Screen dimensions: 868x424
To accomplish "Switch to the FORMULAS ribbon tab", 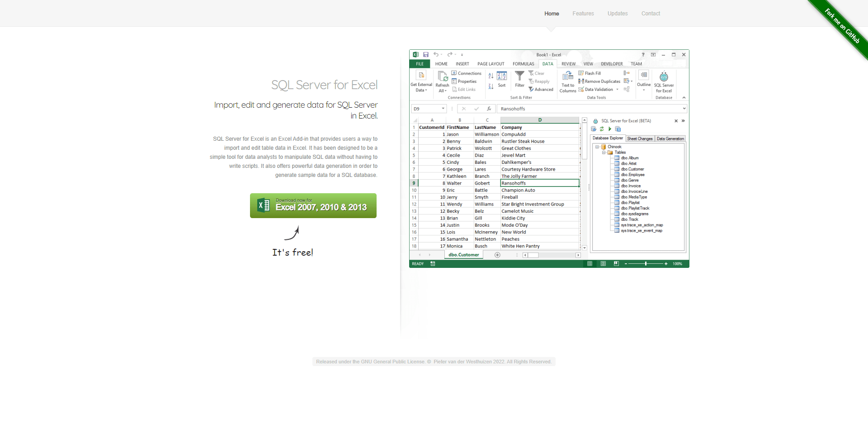I will (523, 64).
